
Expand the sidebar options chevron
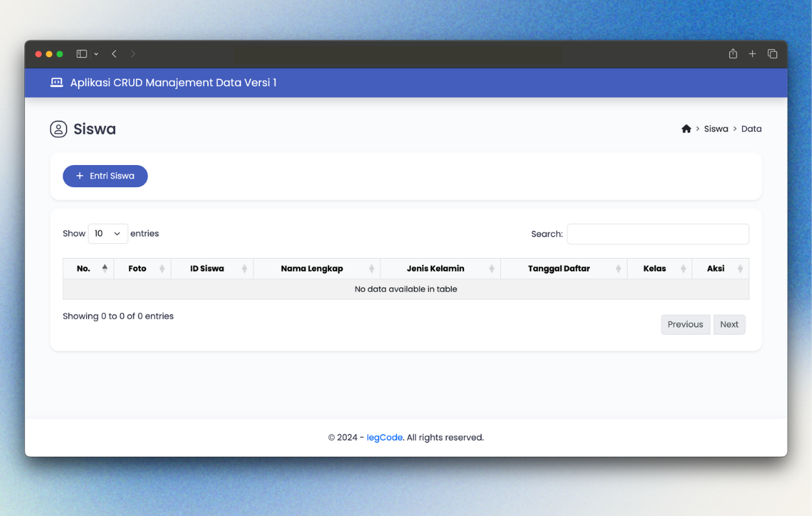pos(96,54)
